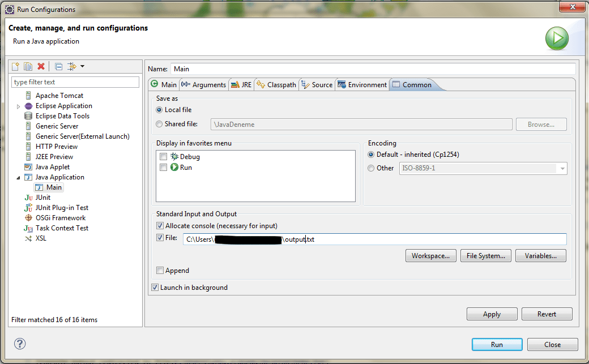This screenshot has width=589, height=364.
Task: Click the File System... button
Action: (x=486, y=256)
